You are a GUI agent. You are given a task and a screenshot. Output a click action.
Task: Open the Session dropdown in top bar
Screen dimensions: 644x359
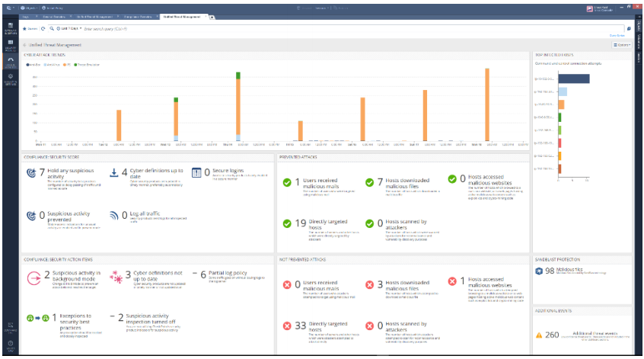click(x=321, y=8)
